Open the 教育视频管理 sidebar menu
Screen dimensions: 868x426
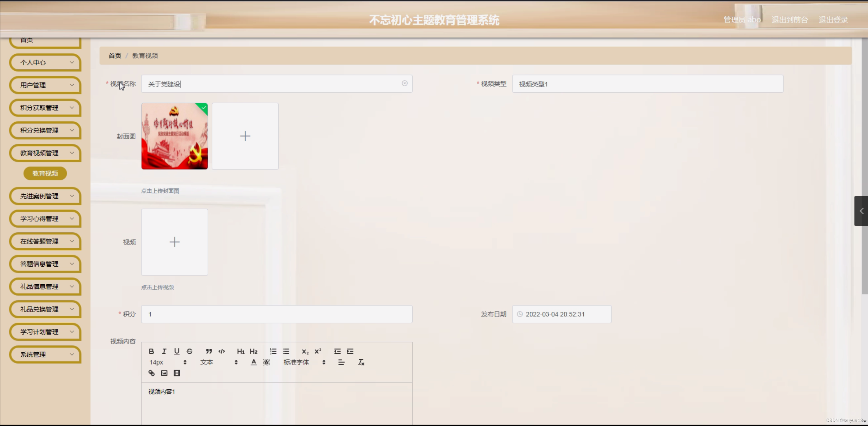tap(45, 153)
